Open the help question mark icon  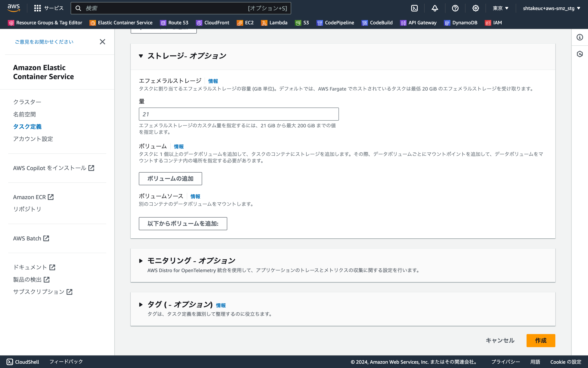[x=455, y=8]
